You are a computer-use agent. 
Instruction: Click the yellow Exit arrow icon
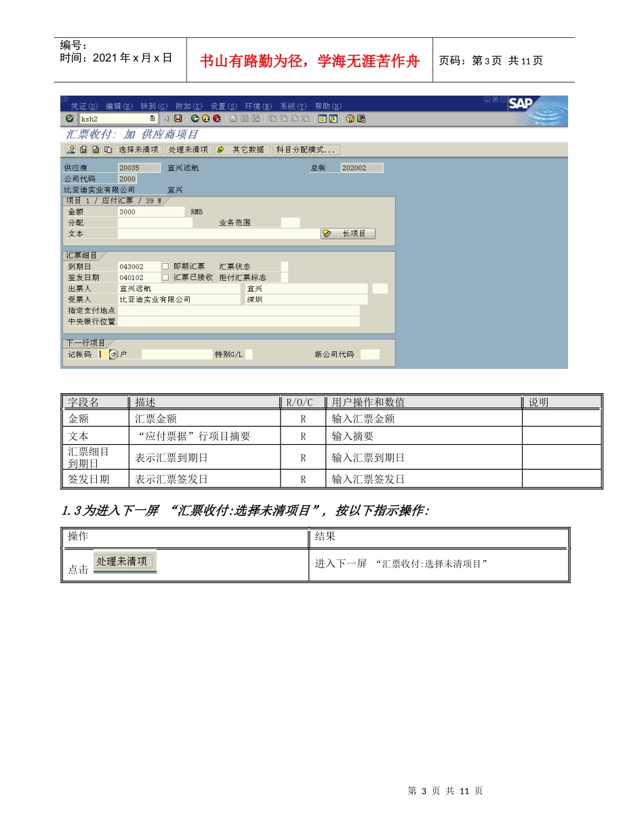click(206, 119)
